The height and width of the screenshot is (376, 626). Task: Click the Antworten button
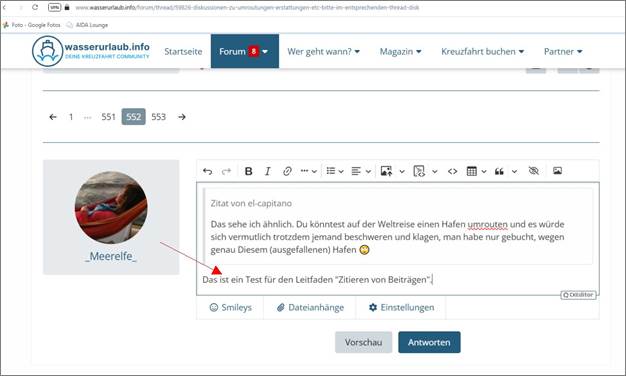[x=429, y=342]
